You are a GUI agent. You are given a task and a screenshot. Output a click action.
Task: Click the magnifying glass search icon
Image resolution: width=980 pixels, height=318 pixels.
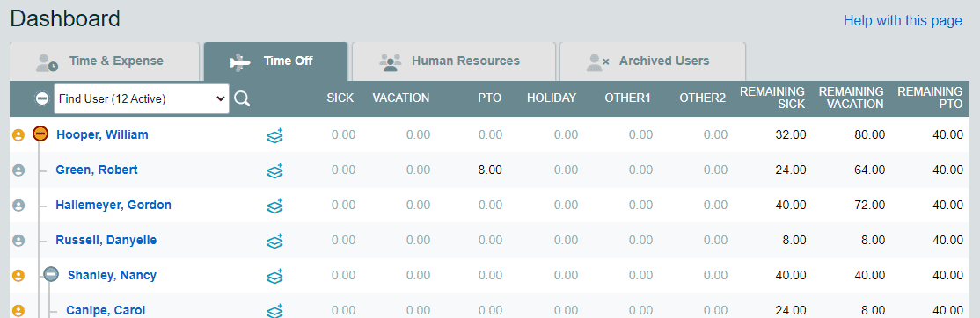pos(242,98)
